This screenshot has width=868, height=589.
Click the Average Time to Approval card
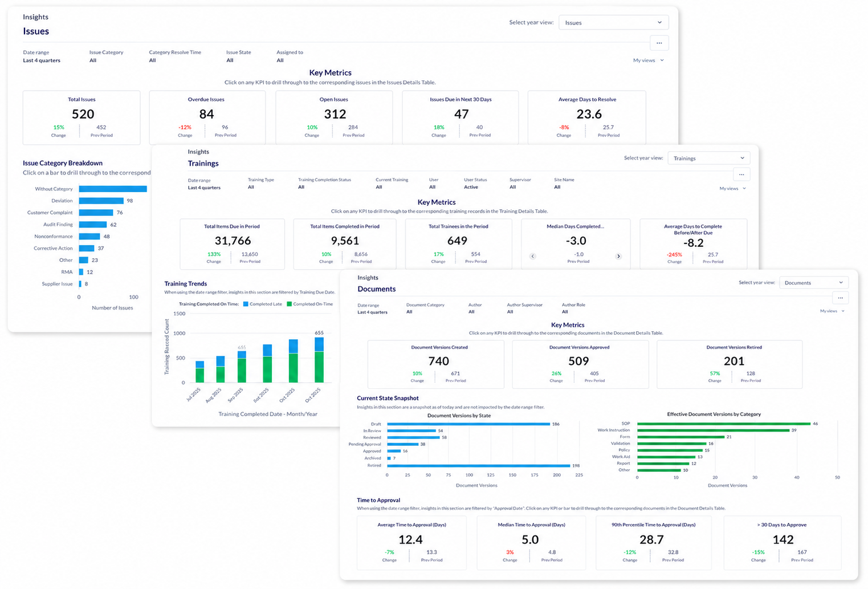click(411, 543)
